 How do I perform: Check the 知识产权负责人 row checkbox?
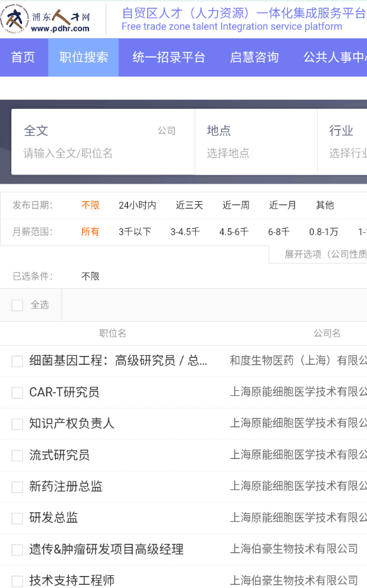(17, 424)
